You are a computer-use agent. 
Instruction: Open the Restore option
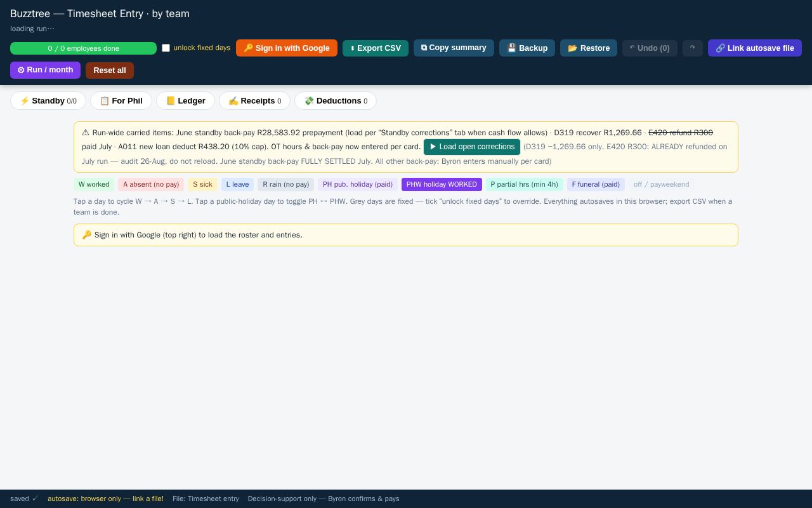coord(589,48)
